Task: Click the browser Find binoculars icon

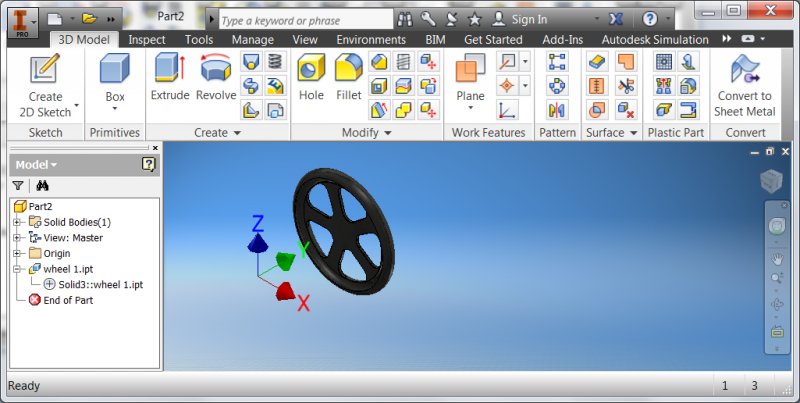Action: (x=42, y=186)
